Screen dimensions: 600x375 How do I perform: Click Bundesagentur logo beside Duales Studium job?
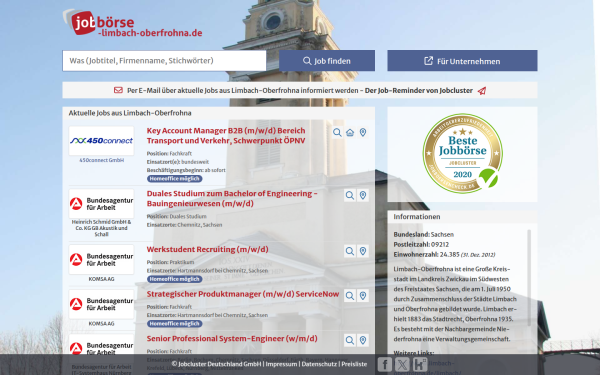click(x=101, y=204)
